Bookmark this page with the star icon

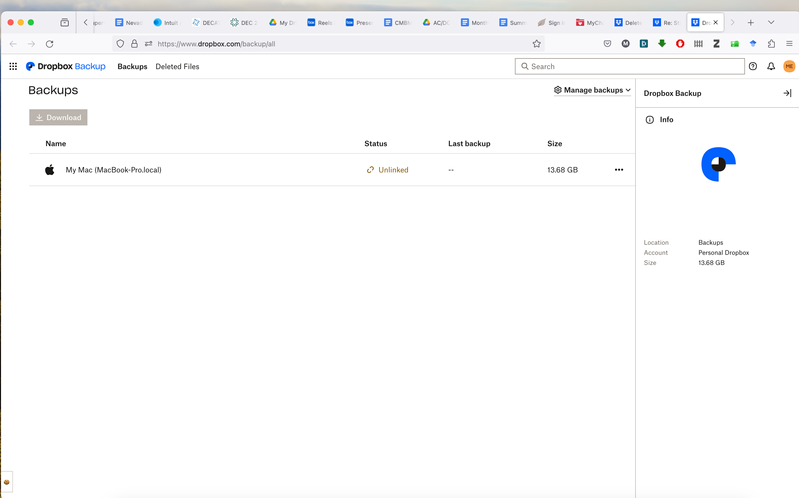[x=537, y=44]
